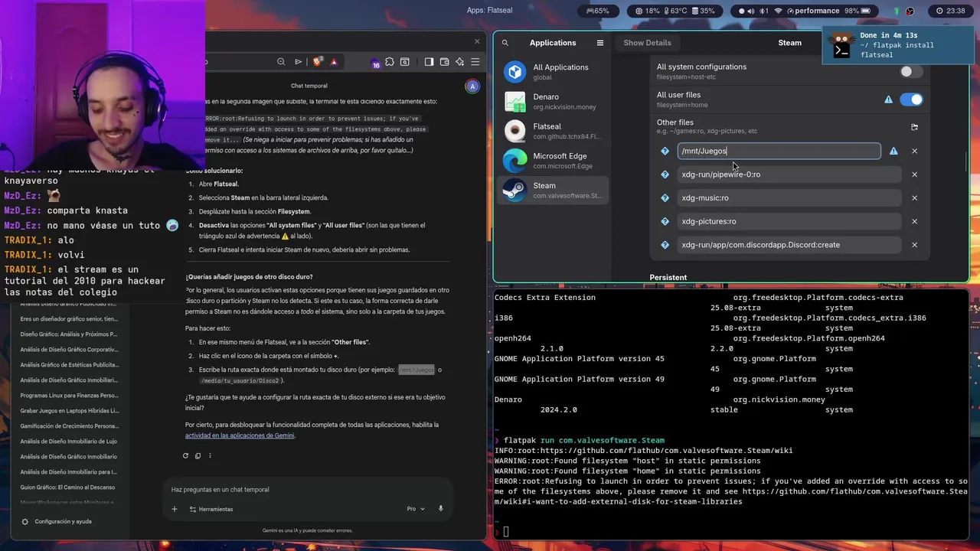The image size is (980, 551).
Task: Click terminal line flatpak run com.valvesoftware.Steam
Action: pos(584,441)
